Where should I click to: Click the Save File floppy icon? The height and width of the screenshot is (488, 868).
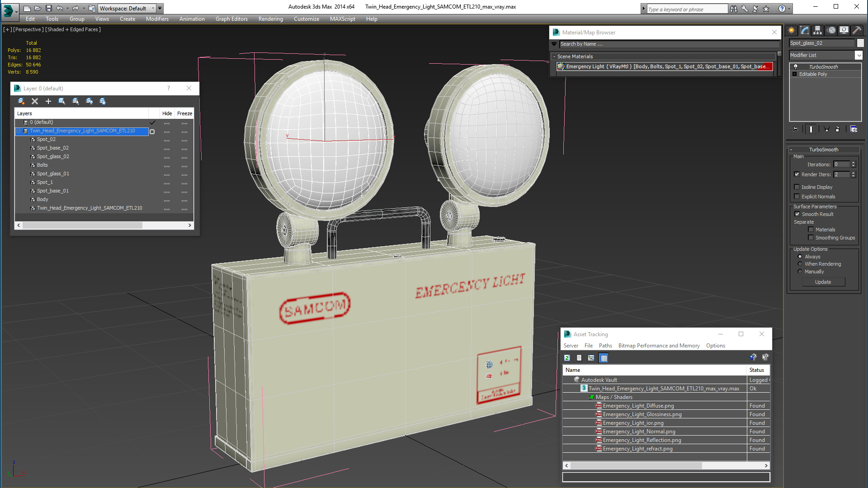coord(48,8)
